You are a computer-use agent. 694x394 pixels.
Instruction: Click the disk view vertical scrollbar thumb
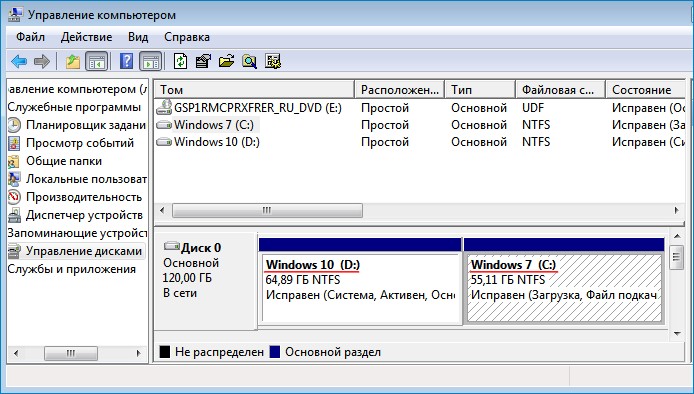(x=677, y=257)
